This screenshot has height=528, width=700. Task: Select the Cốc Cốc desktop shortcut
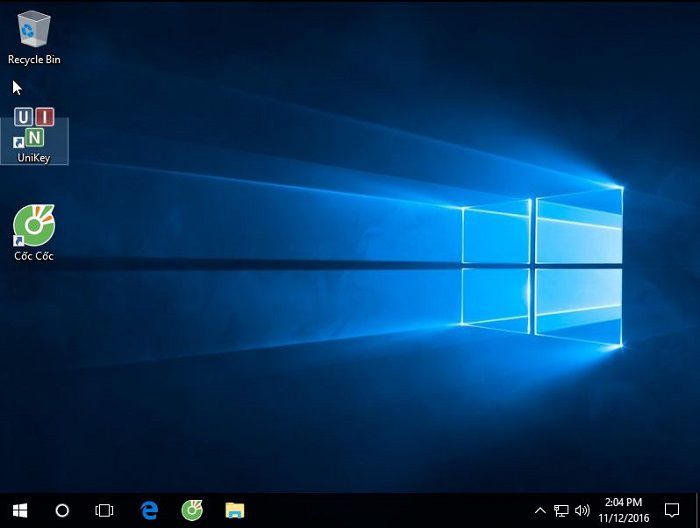coord(34,233)
